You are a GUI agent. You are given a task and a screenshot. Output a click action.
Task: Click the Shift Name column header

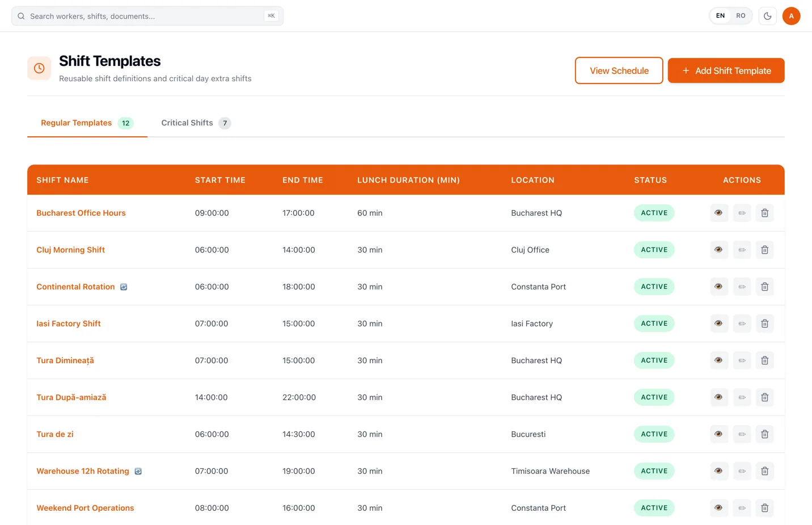click(x=62, y=180)
